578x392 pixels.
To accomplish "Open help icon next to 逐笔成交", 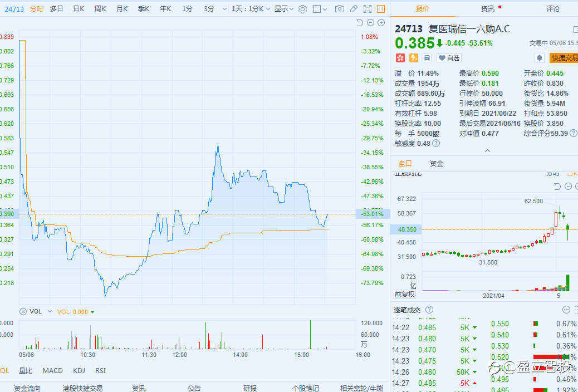I will 429,310.
